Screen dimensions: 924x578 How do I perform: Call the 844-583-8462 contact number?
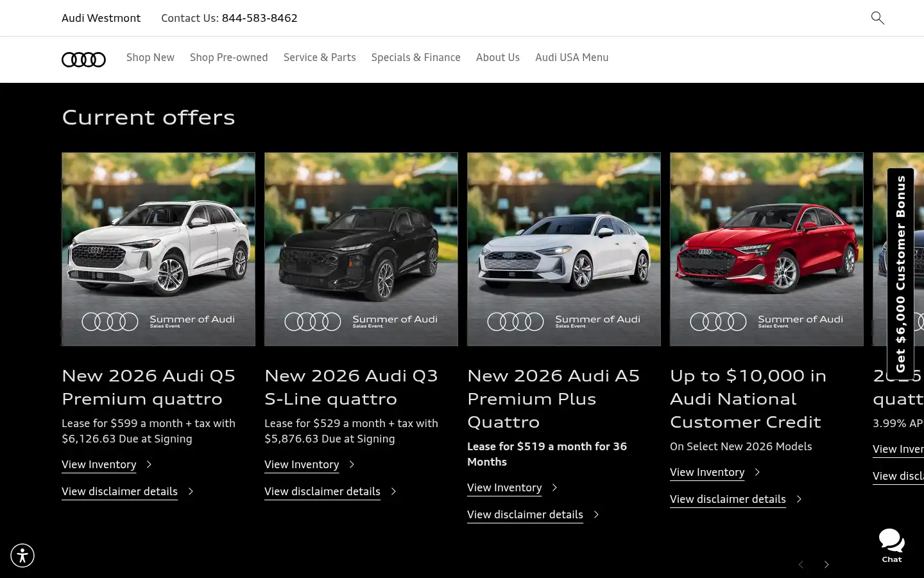pos(260,18)
